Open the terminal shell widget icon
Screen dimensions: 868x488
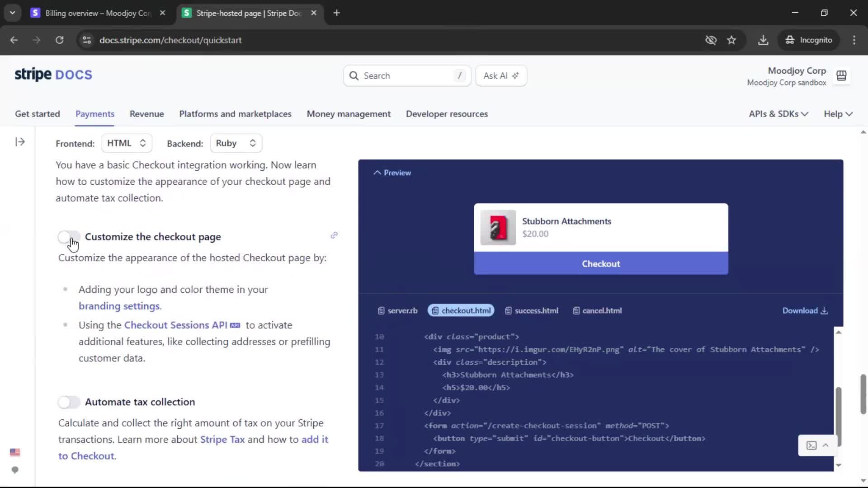tap(811, 446)
